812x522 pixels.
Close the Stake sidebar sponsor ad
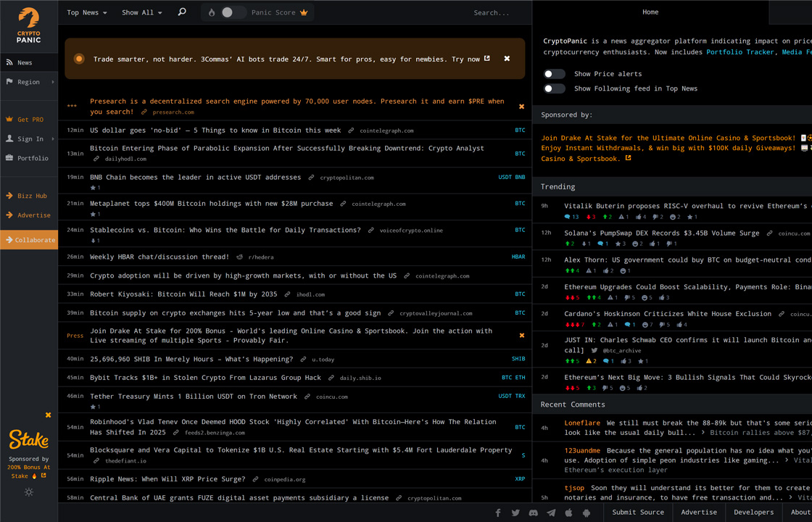[x=48, y=415]
